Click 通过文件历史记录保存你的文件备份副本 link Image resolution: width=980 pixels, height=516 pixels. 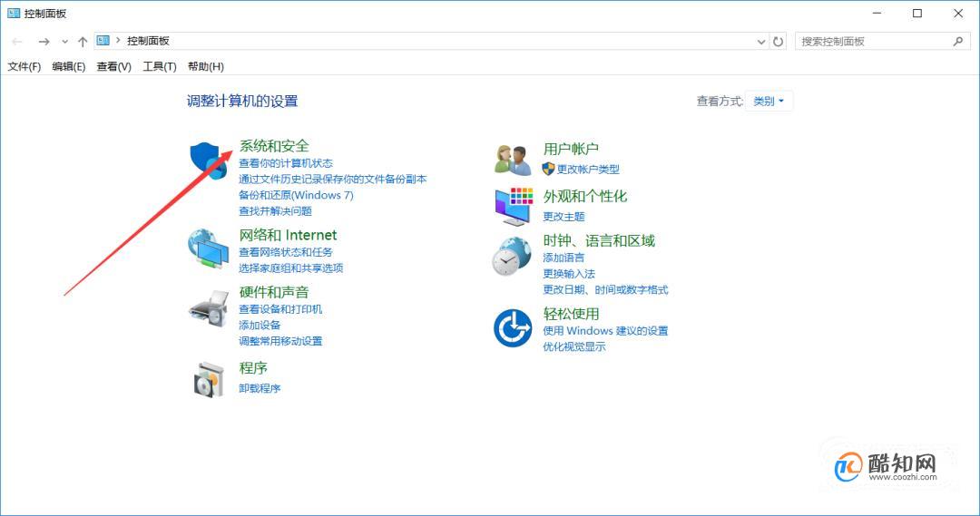click(332, 180)
